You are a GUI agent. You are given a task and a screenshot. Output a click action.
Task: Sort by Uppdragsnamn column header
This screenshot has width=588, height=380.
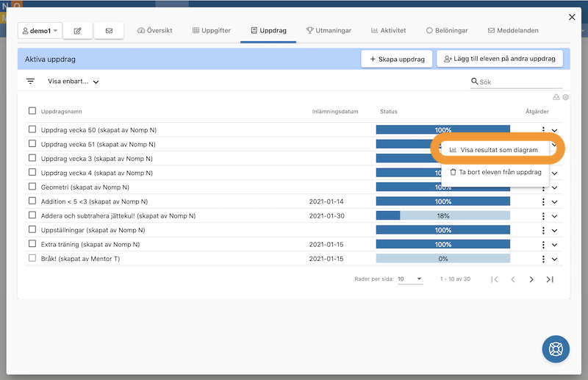62,112
